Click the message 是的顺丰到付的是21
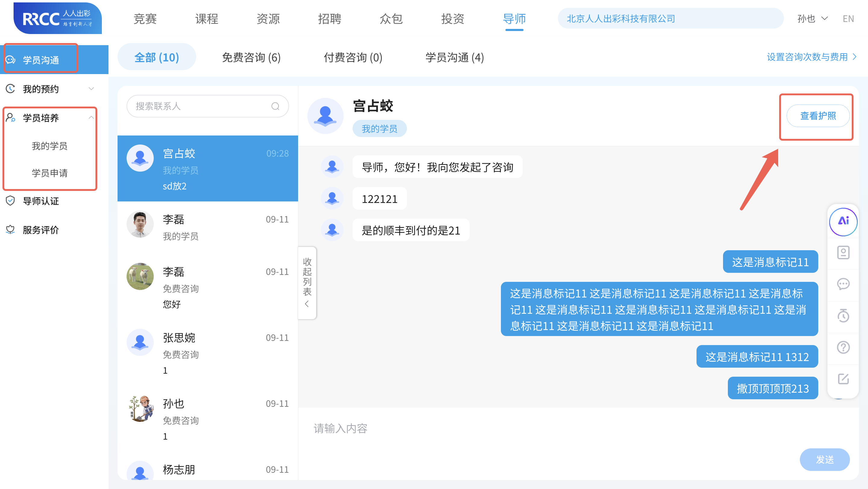This screenshot has height=489, width=868. pos(411,230)
